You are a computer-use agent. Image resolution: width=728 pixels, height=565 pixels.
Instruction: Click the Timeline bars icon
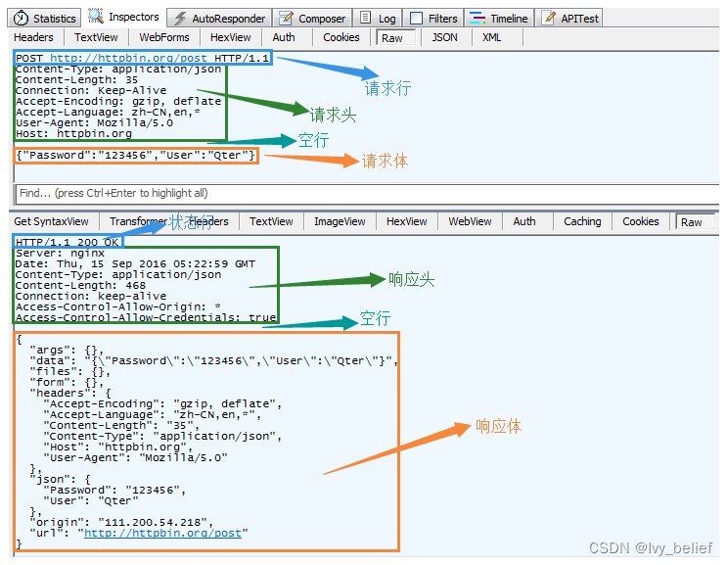[x=478, y=19]
